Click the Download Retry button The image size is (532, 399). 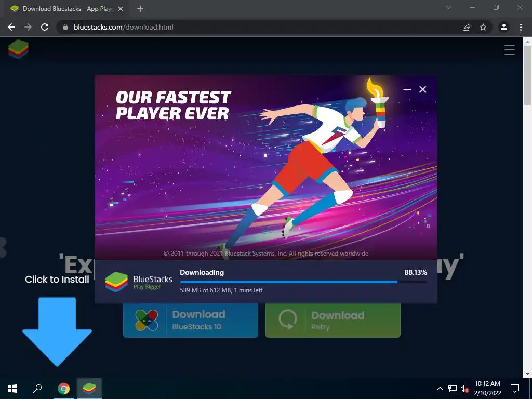(333, 320)
